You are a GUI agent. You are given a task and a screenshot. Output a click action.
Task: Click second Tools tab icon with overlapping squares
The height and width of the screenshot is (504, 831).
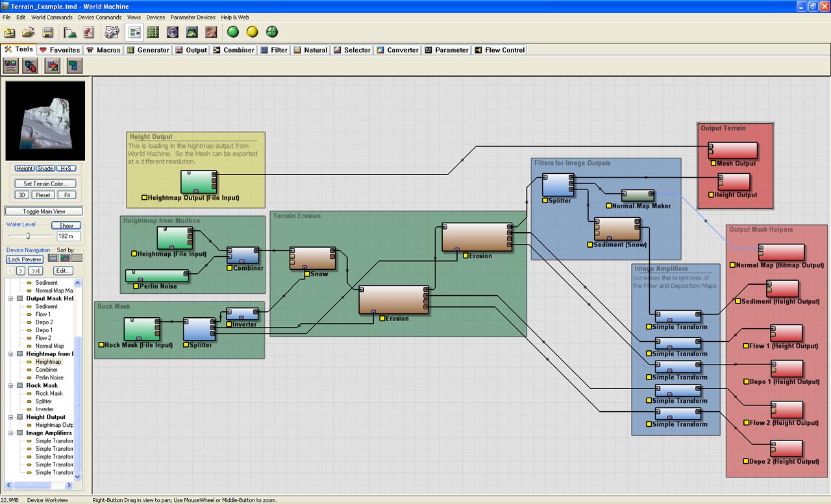31,65
